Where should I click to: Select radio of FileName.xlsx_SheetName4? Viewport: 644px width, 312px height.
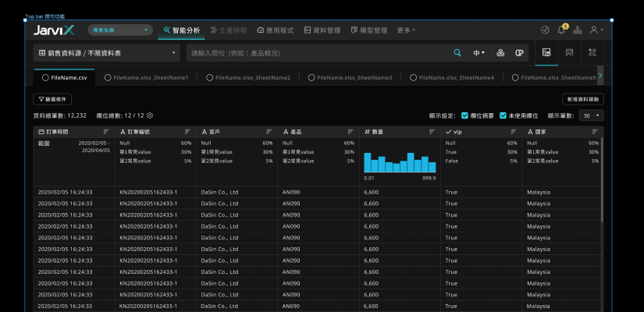click(413, 77)
